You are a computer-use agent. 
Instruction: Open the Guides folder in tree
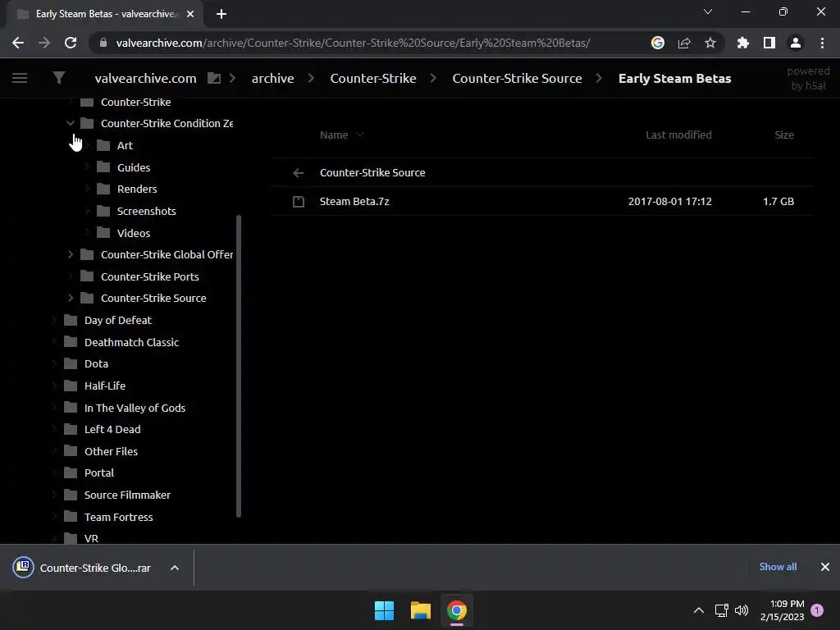134,167
